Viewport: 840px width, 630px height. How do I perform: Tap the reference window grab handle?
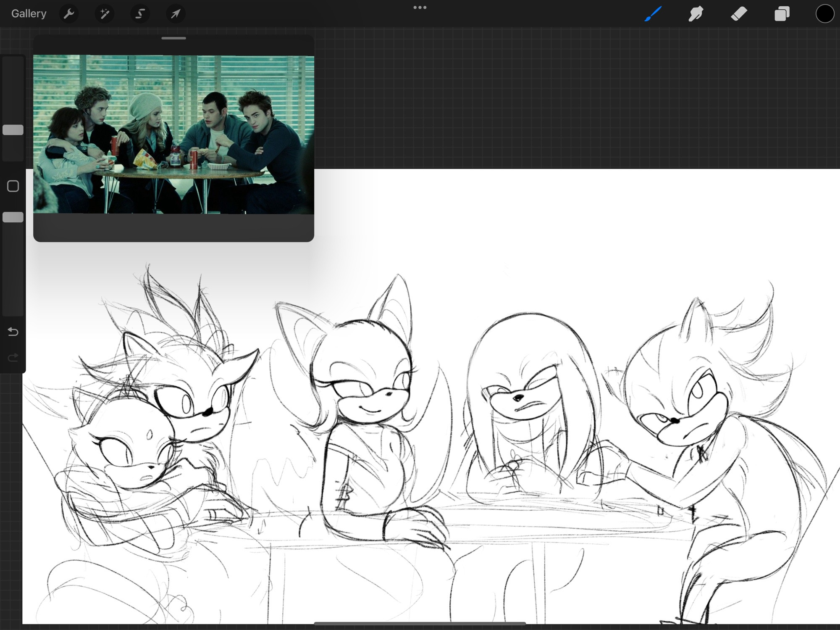(173, 38)
